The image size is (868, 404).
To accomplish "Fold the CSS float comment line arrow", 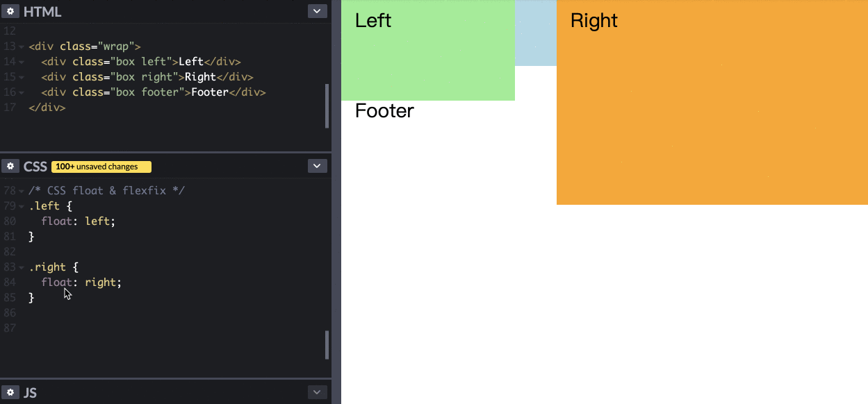I will pyautogui.click(x=22, y=191).
